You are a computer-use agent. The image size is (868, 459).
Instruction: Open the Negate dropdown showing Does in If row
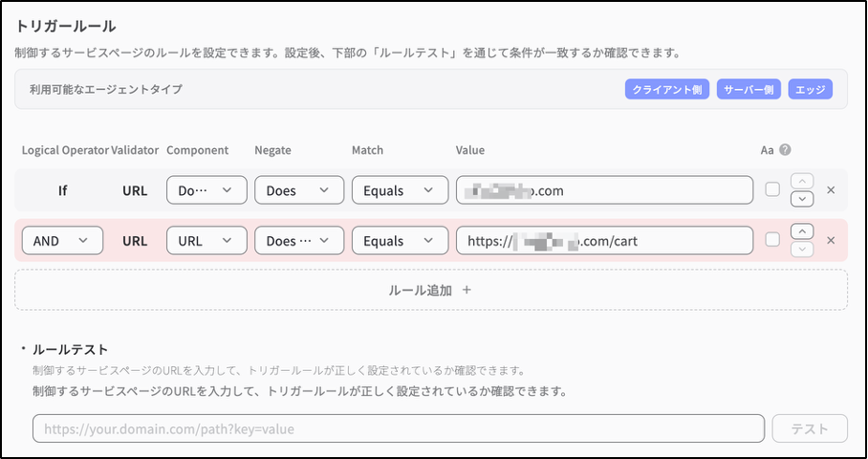[299, 190]
